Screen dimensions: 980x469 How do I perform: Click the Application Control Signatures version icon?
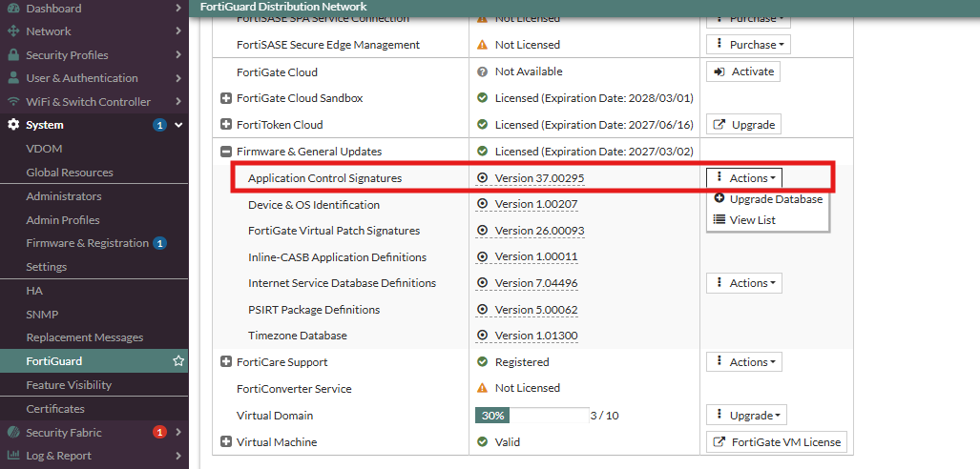coord(482,178)
